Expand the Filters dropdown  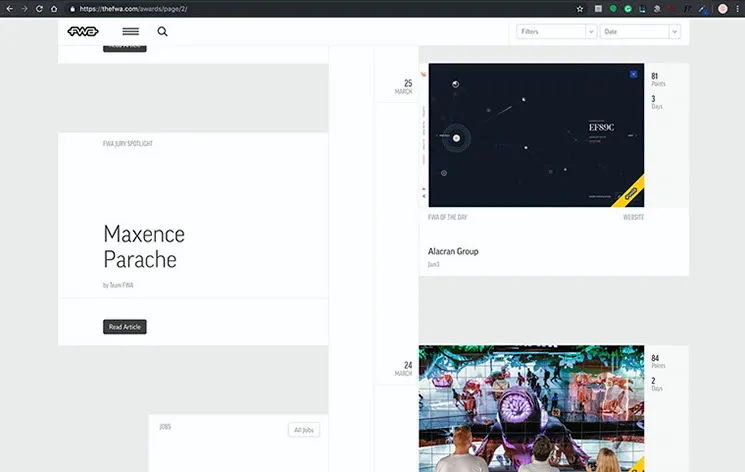tap(556, 32)
